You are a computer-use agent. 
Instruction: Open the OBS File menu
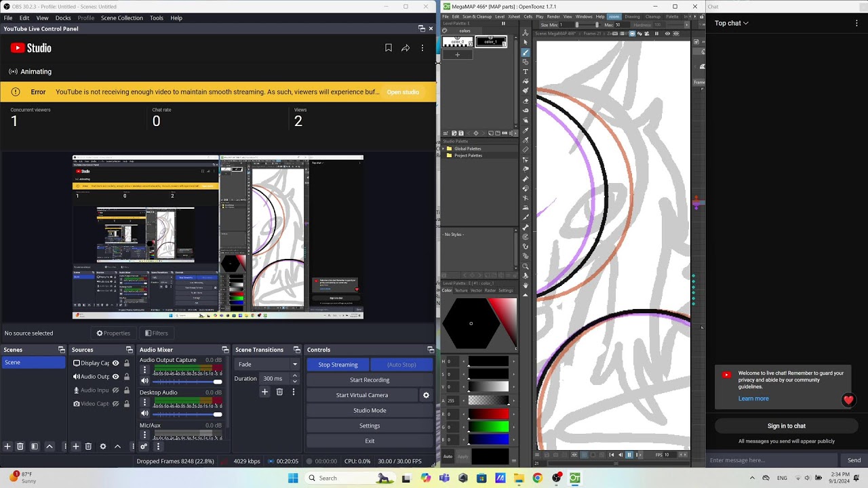[8, 18]
